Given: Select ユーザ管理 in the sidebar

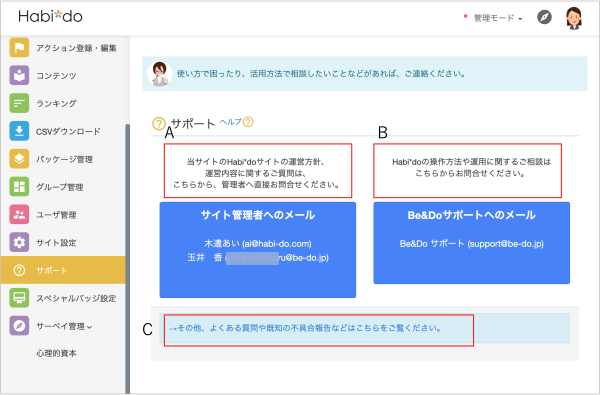Looking at the screenshot, I should click(56, 215).
